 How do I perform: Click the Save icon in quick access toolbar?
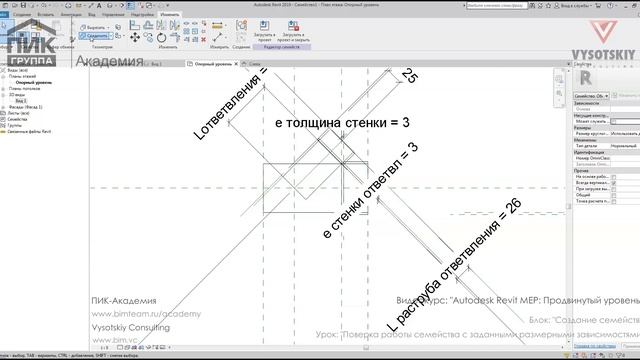coord(23,5)
